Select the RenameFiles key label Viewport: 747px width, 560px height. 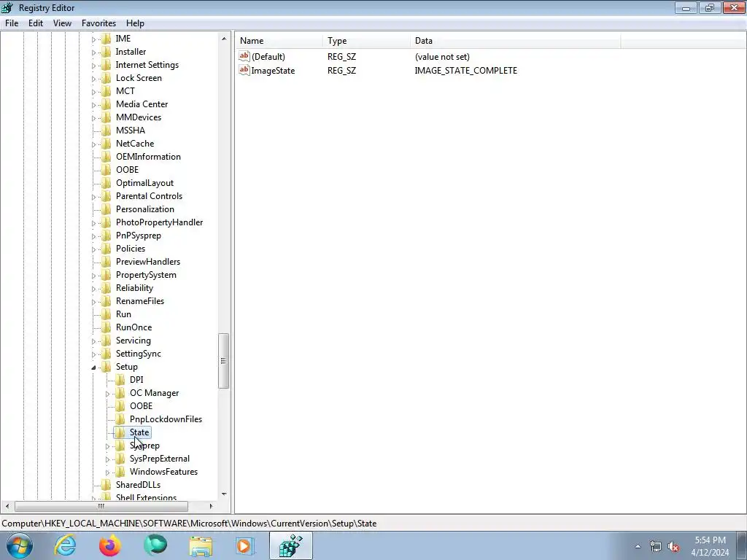click(x=140, y=301)
